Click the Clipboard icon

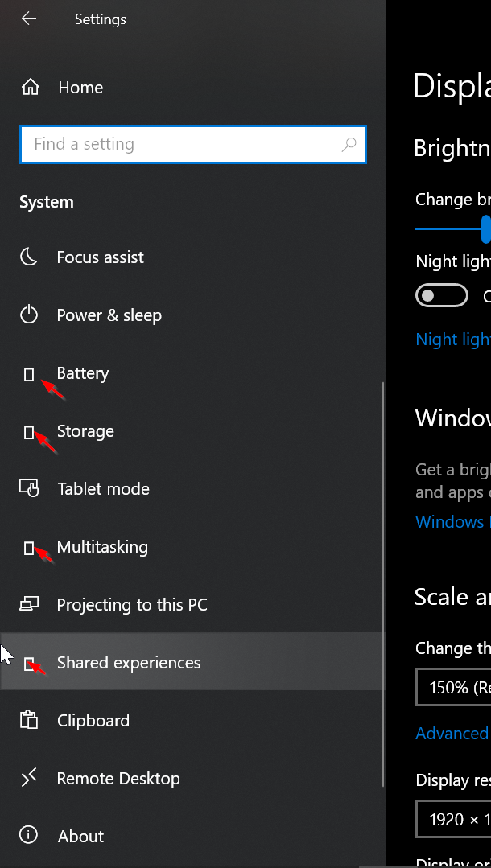coord(29,721)
